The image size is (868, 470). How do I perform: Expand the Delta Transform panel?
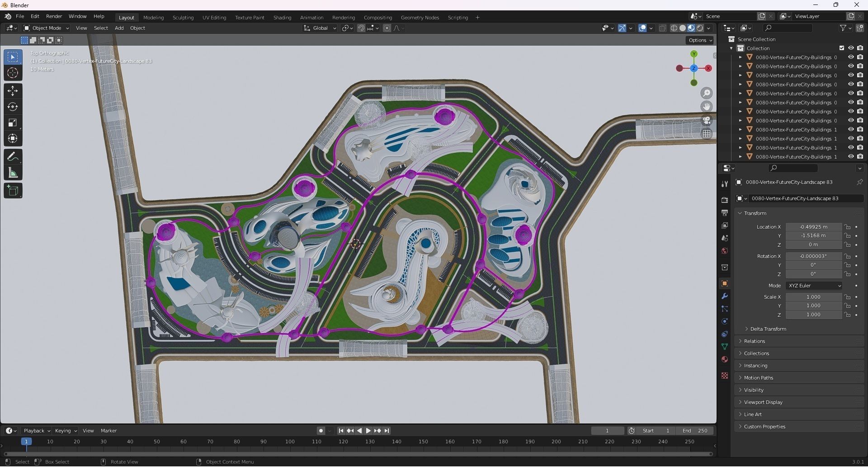(768, 329)
